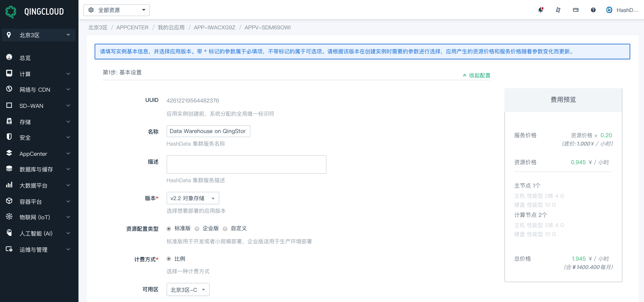644x302 pixels.
Task: Open the help question mark icon
Action: tap(593, 10)
